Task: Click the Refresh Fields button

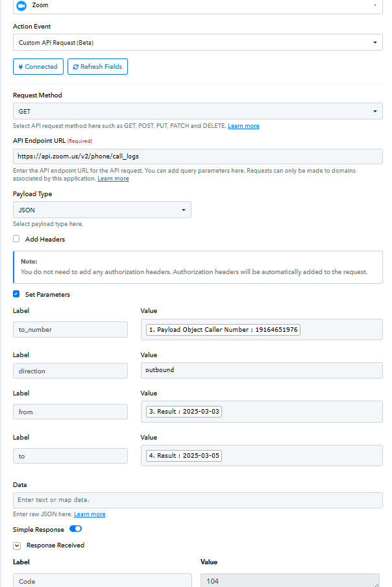Action: [97, 67]
